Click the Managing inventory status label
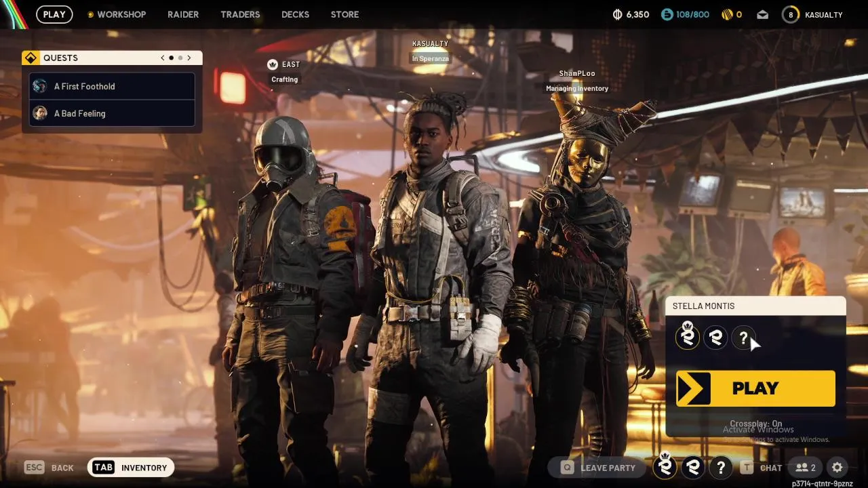 point(577,88)
